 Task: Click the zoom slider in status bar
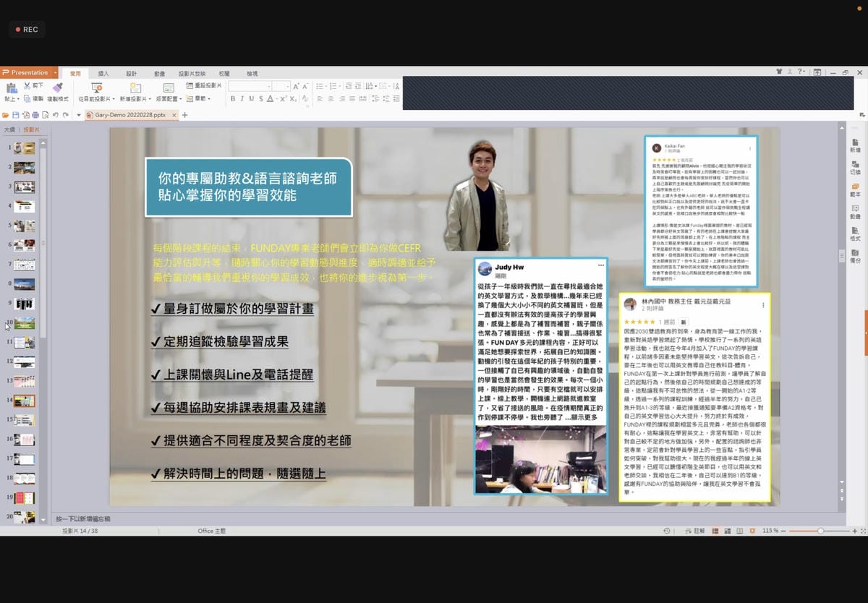pyautogui.click(x=820, y=531)
